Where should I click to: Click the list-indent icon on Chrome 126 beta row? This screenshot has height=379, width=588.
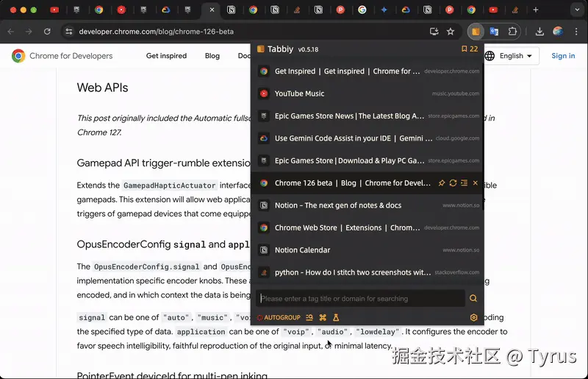(465, 183)
